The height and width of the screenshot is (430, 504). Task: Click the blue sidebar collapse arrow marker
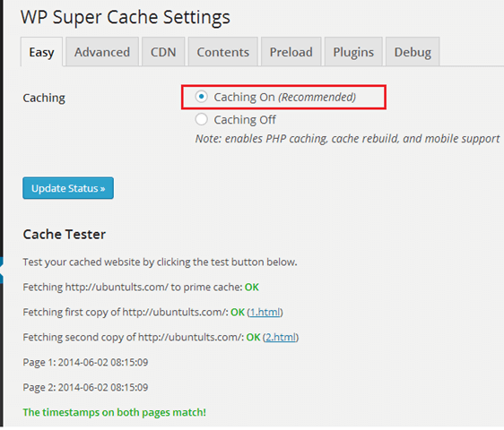coord(2,270)
